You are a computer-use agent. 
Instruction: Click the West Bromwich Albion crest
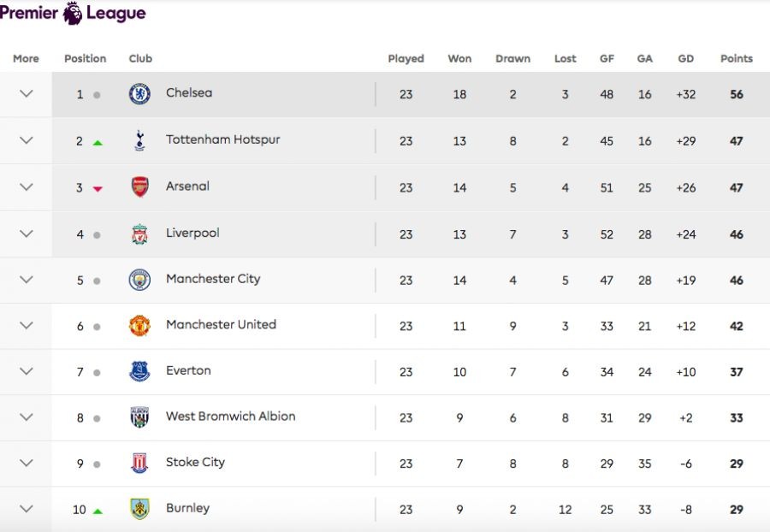click(x=139, y=417)
